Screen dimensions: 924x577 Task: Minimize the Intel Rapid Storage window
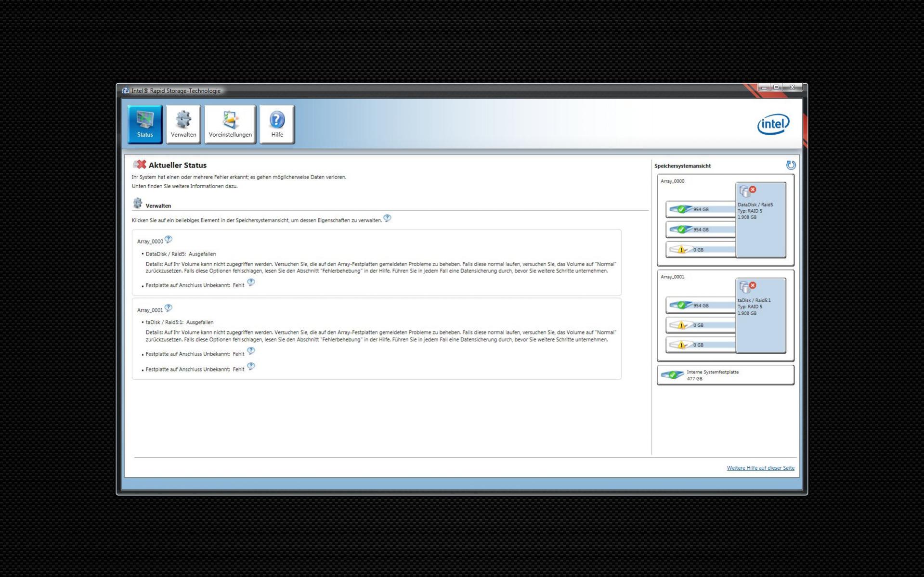pyautogui.click(x=764, y=87)
